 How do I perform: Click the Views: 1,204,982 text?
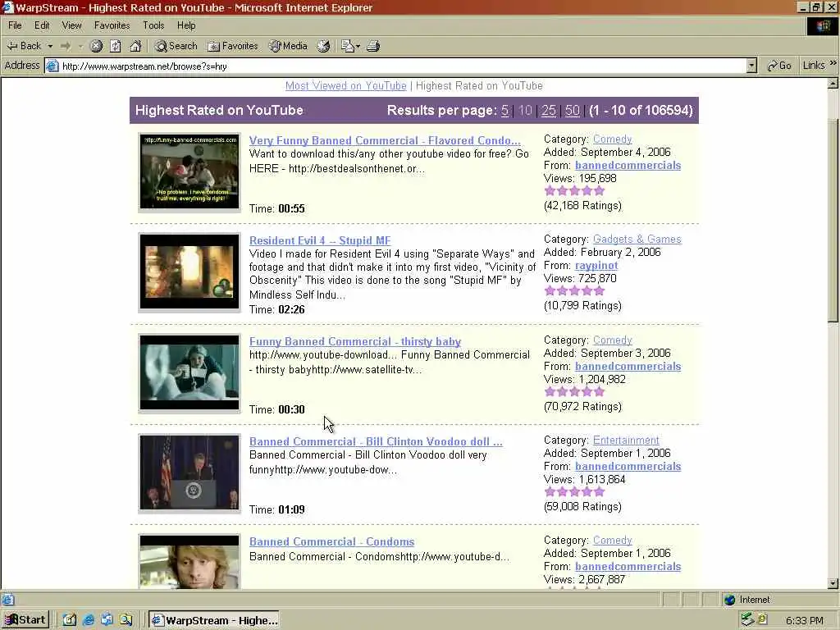pyautogui.click(x=584, y=379)
